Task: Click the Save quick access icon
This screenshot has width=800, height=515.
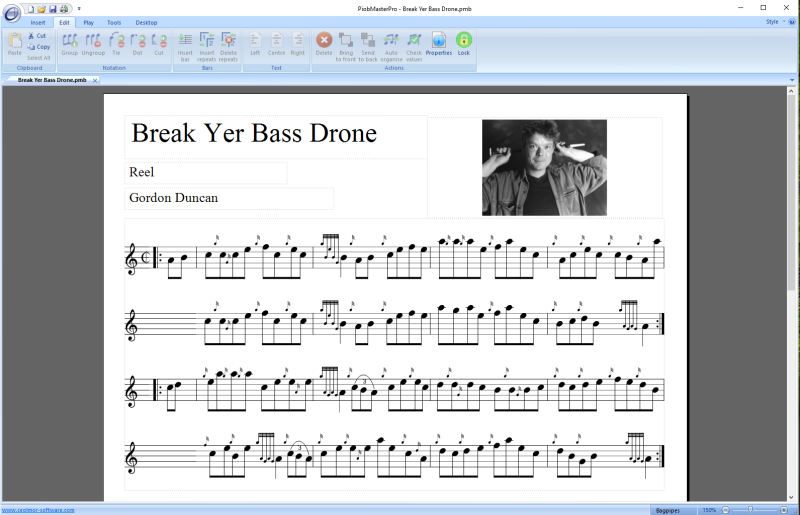Action: (x=53, y=9)
